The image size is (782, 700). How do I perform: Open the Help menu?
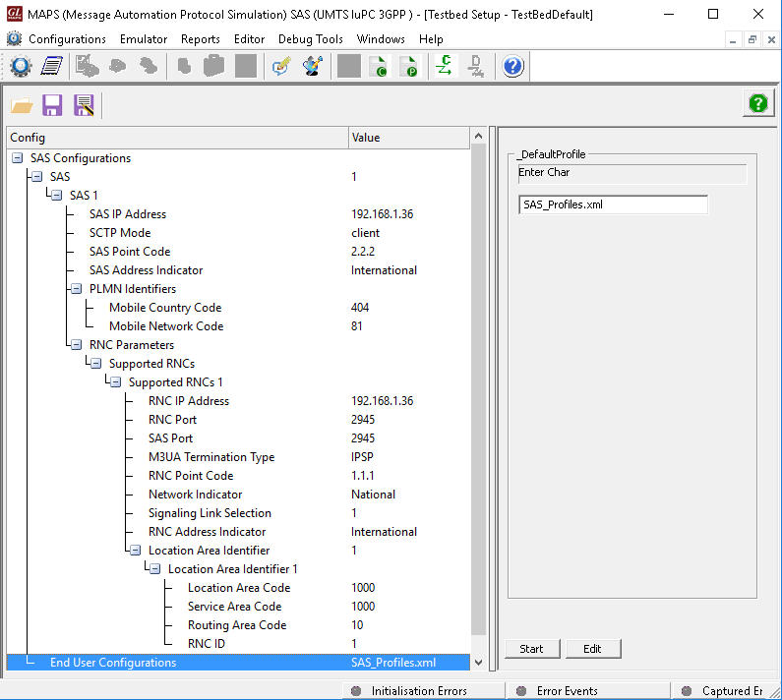[431, 39]
